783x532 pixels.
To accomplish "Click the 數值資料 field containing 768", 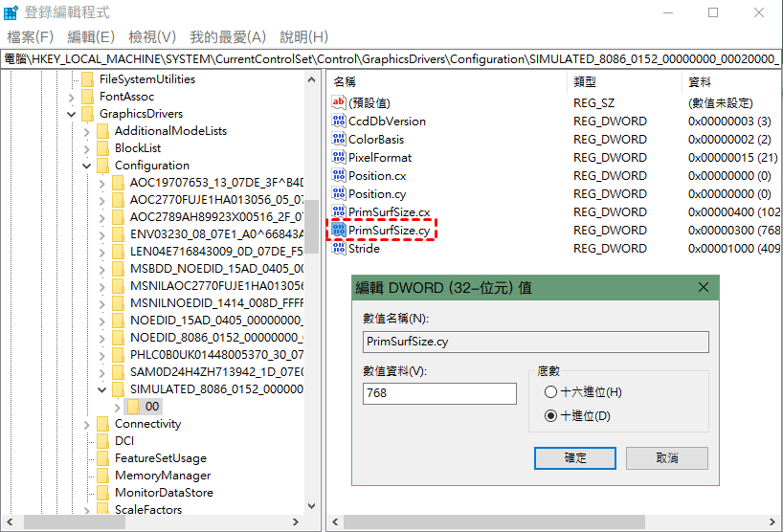I will pos(439,393).
